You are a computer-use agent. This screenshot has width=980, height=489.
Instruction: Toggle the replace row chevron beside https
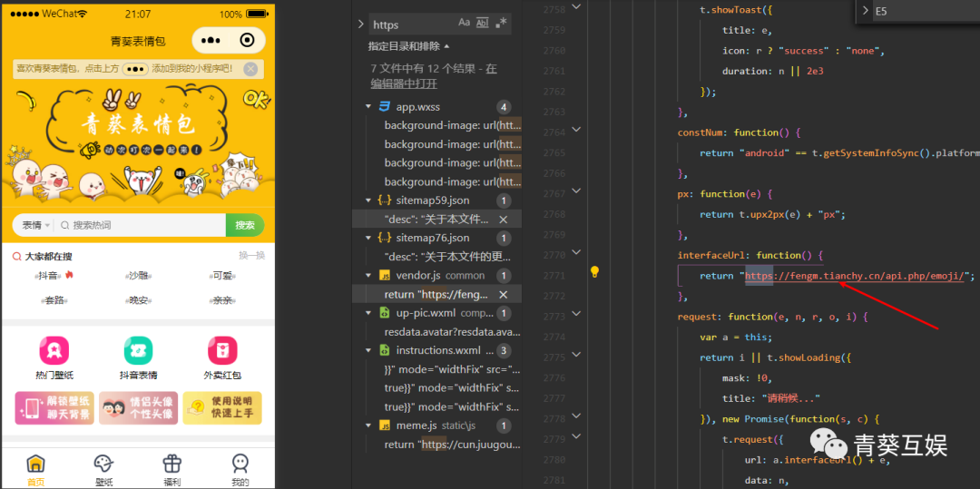click(360, 24)
